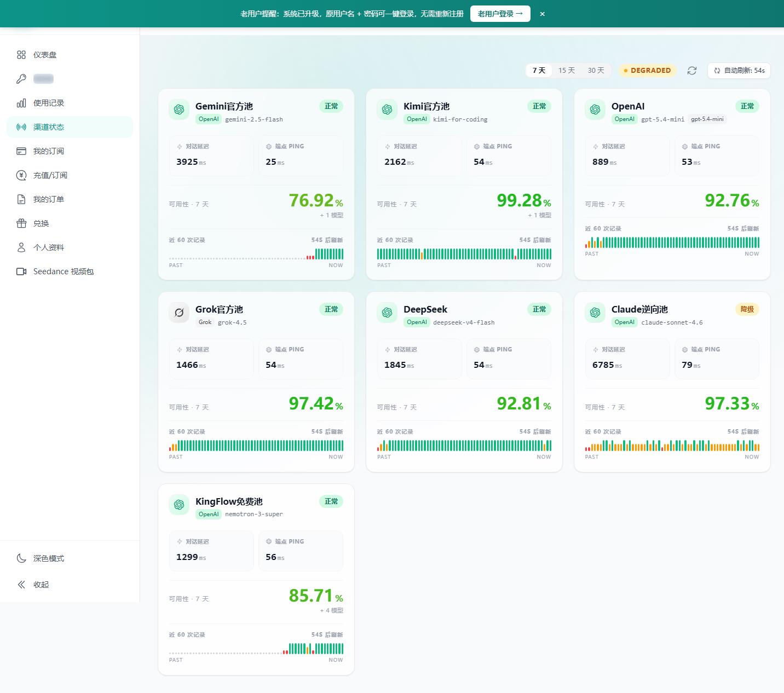
Task: Open 个人资料 person icon
Action: (x=21, y=247)
